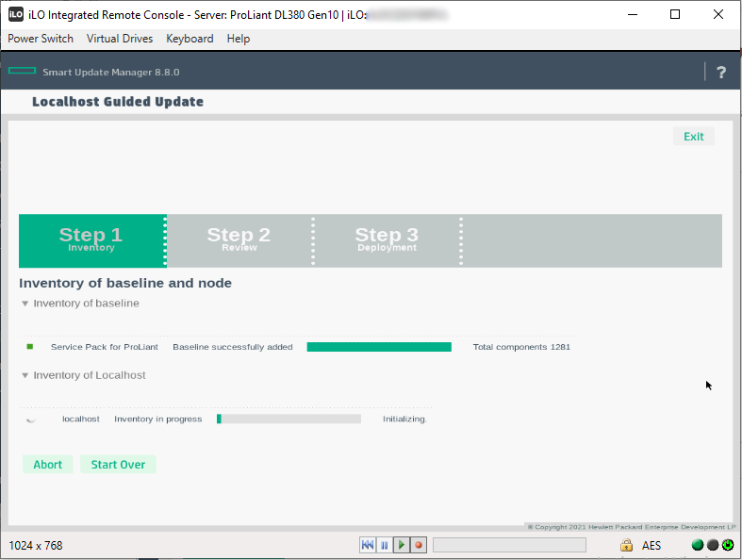
Task: Click the playback seek bar
Action: pyautogui.click(x=509, y=545)
